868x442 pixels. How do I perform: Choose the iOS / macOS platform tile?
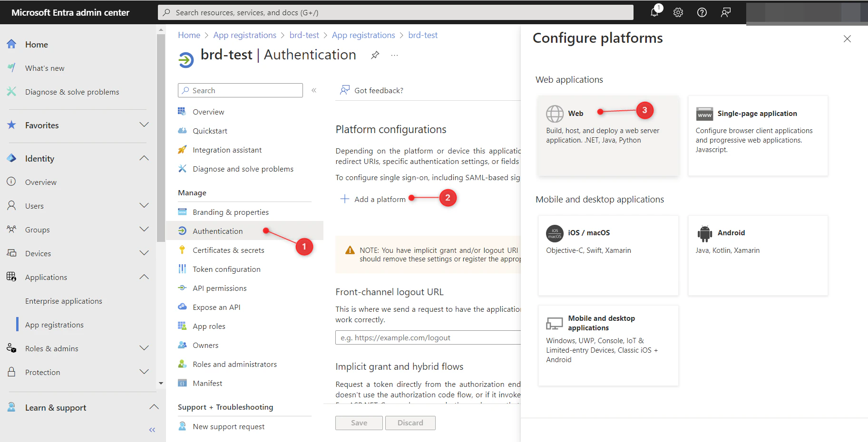[608, 256]
